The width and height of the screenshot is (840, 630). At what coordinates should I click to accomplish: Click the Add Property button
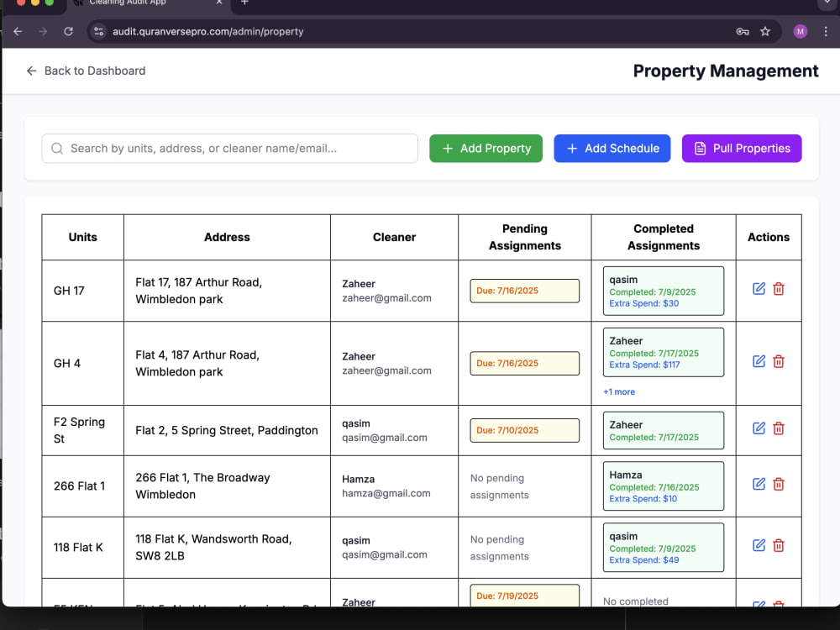486,149
